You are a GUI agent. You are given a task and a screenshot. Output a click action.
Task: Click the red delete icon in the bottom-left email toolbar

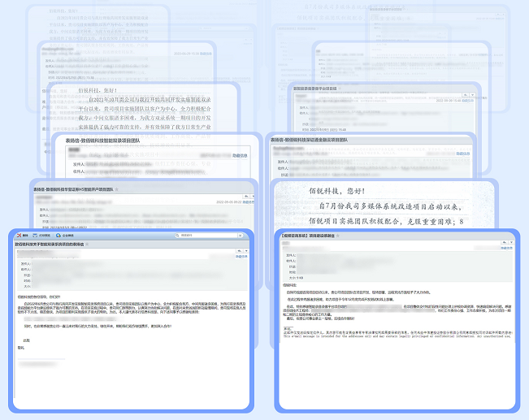pos(20,235)
